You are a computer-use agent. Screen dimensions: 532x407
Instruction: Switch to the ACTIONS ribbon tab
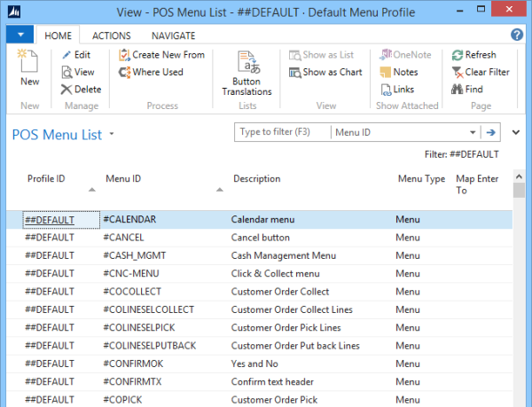coord(111,35)
